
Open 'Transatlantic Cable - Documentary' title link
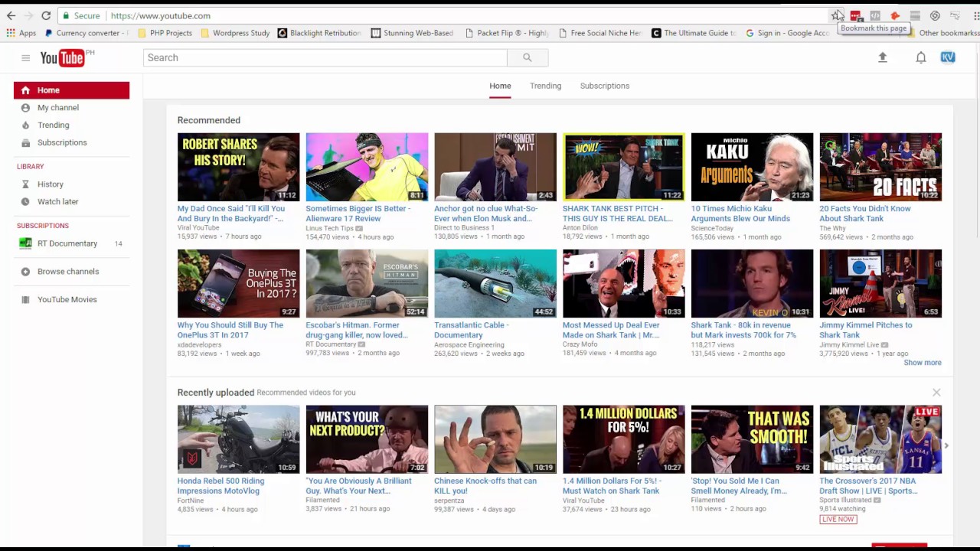pos(472,330)
